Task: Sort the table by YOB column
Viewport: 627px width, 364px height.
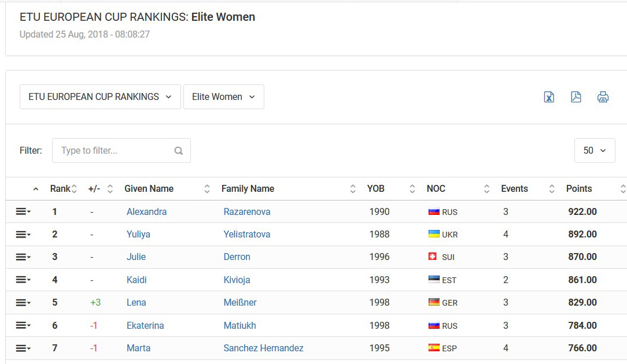Action: point(392,188)
